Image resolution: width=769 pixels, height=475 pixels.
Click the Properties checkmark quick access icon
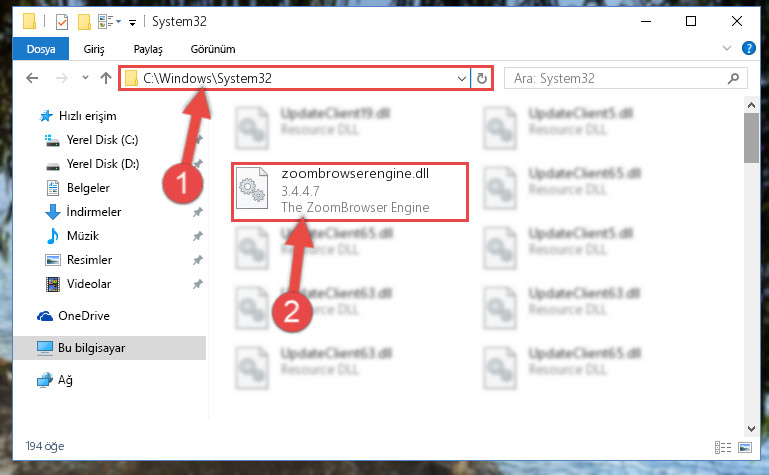[62, 22]
